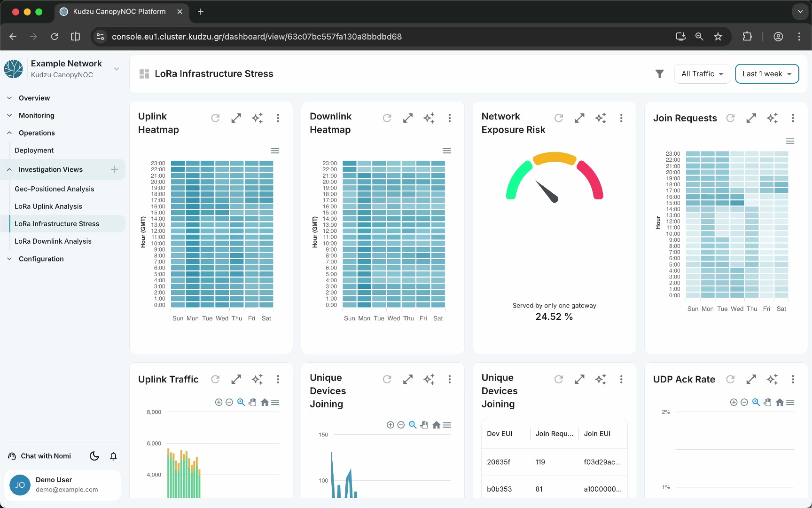Image resolution: width=812 pixels, height=508 pixels.
Task: Refresh the Join Requests panel
Action: (x=730, y=118)
